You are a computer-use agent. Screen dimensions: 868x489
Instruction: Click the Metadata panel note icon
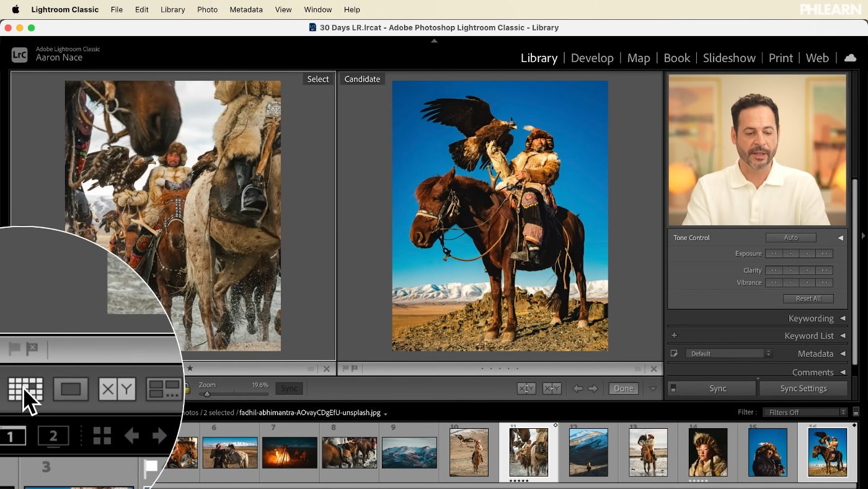click(674, 354)
